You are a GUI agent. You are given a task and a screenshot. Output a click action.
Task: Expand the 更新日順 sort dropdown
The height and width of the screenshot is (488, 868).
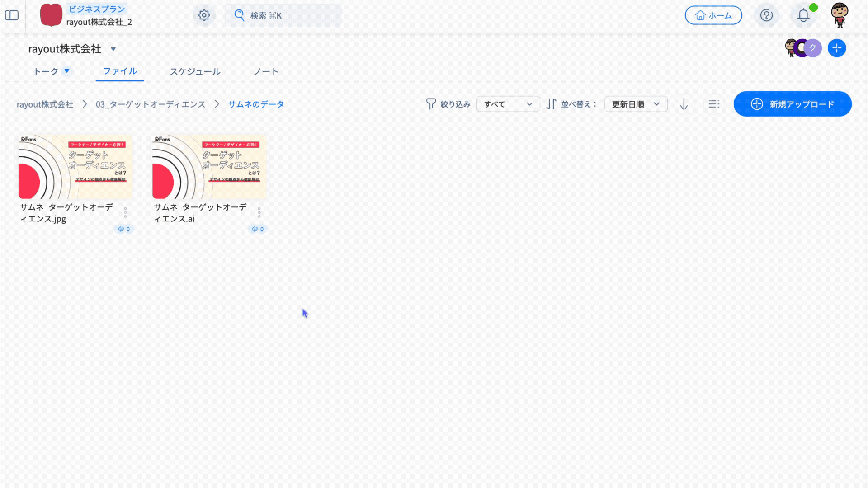[x=636, y=104]
